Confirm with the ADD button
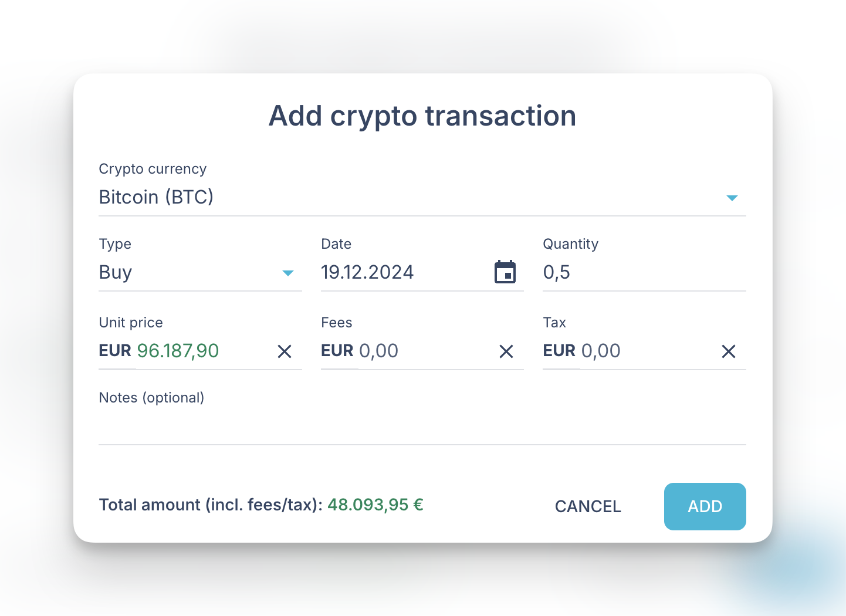846x616 pixels. [705, 506]
